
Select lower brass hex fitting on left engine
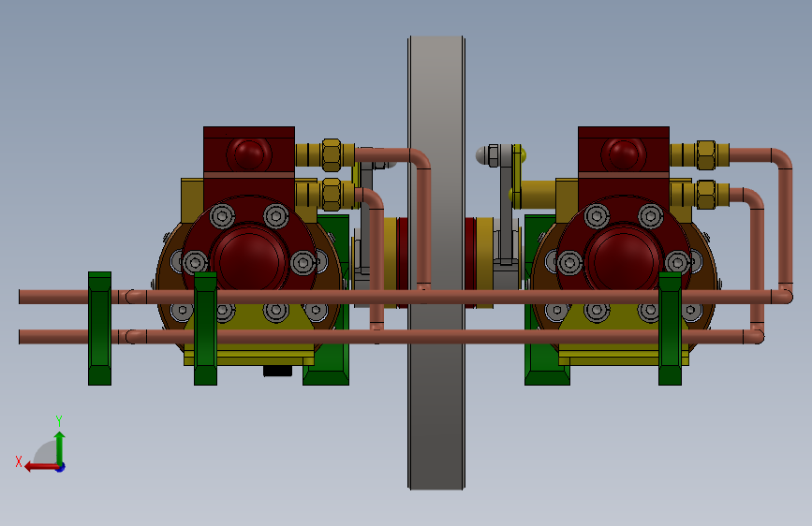tap(332, 194)
